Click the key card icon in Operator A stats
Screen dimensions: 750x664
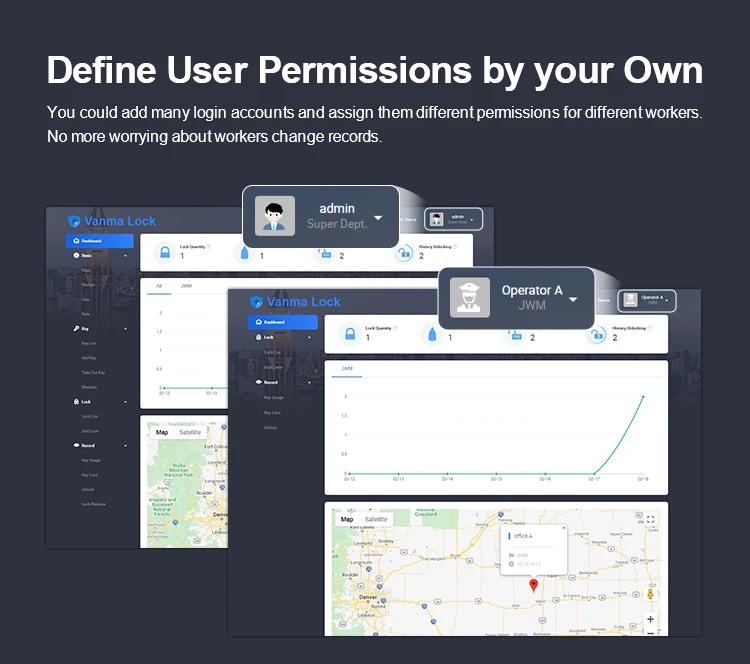pyautogui.click(x=515, y=335)
